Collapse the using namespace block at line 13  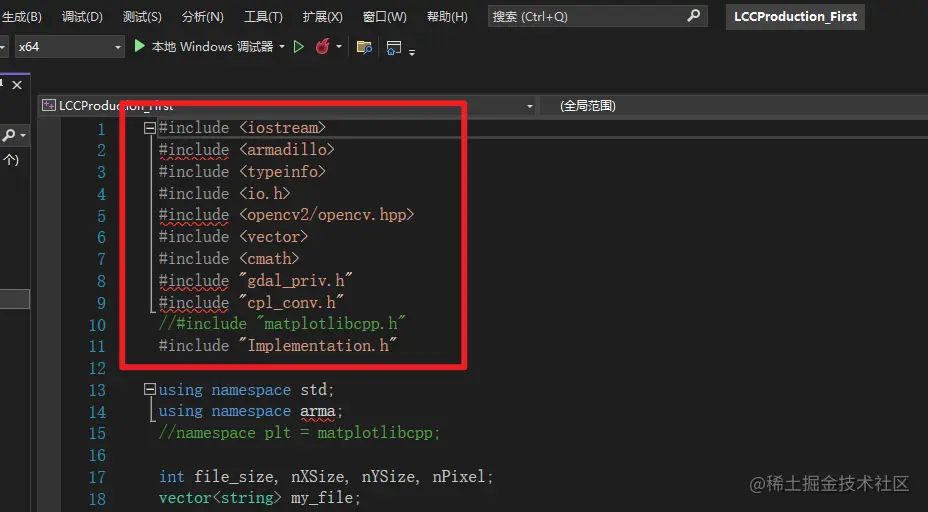pos(150,389)
